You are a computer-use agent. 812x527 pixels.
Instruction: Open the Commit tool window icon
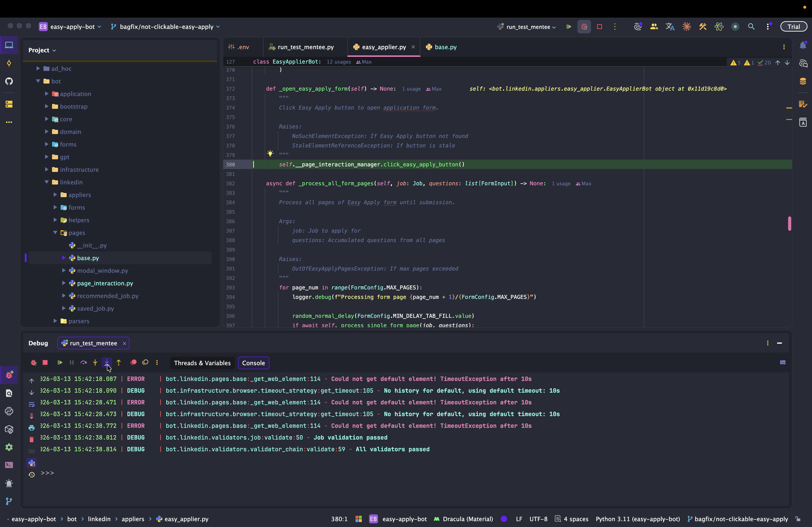pyautogui.click(x=9, y=63)
